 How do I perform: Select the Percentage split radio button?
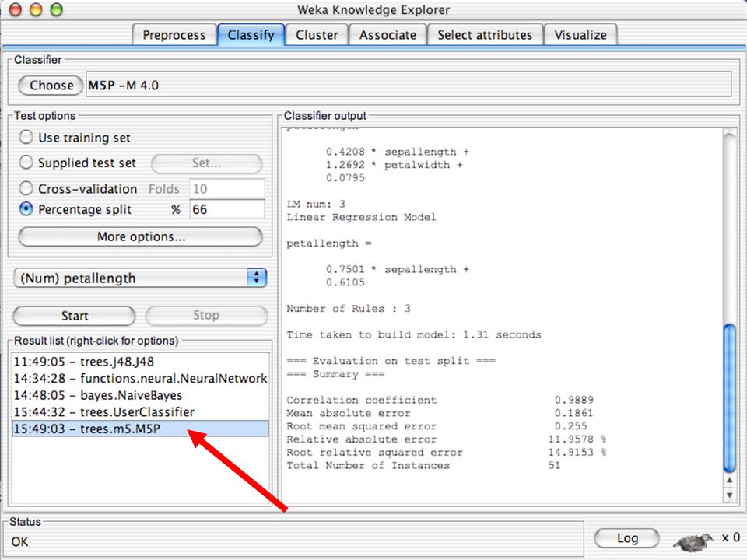click(26, 209)
